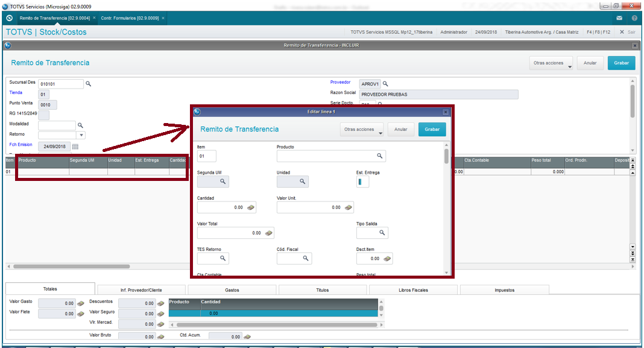Open calculator icon next to Valor Flete
Viewport: 644px width, 348px height.
[x=81, y=314]
